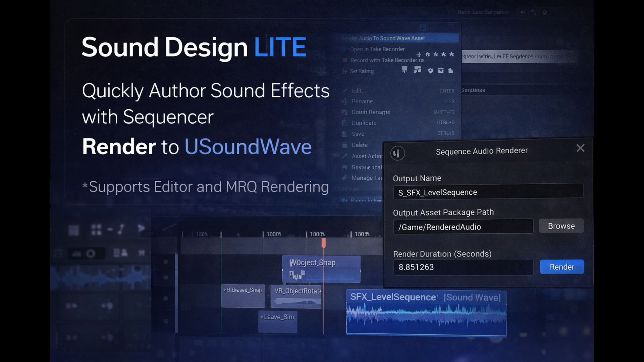
Task: Close the Sequence Audio Renderer dialog
Action: [580, 148]
